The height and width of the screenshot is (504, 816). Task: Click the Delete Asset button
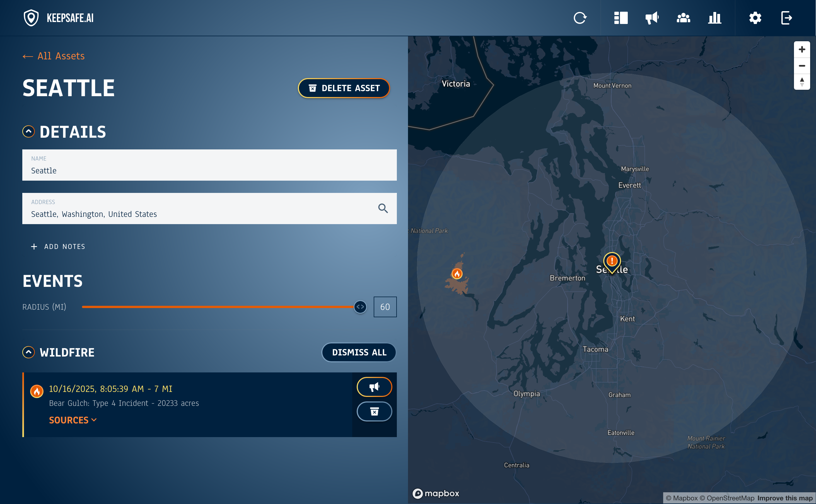tap(344, 88)
